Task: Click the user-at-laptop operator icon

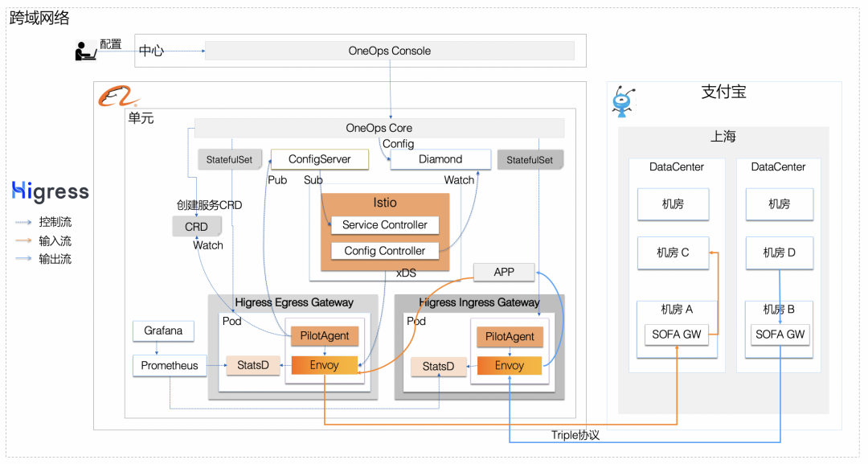Action: 86,51
